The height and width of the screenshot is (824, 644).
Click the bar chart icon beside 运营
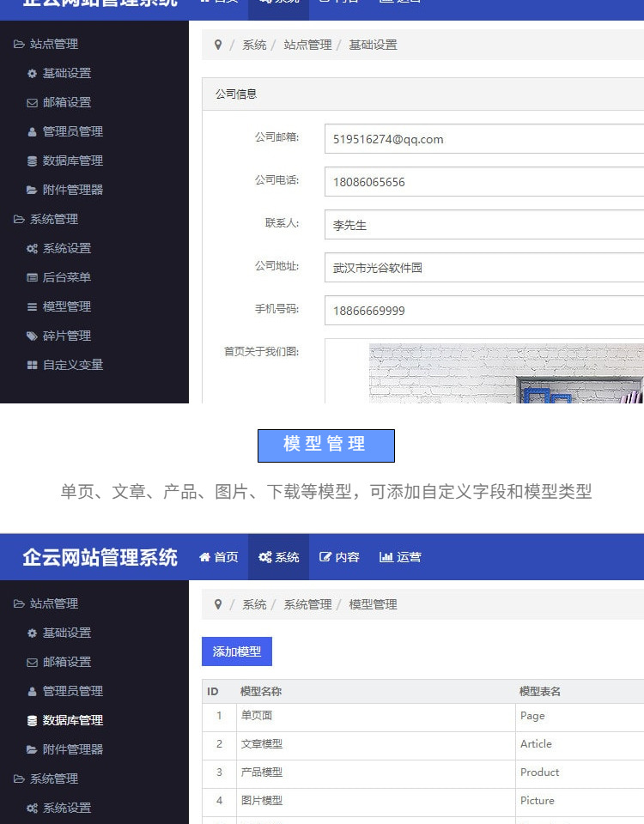tap(386, 557)
